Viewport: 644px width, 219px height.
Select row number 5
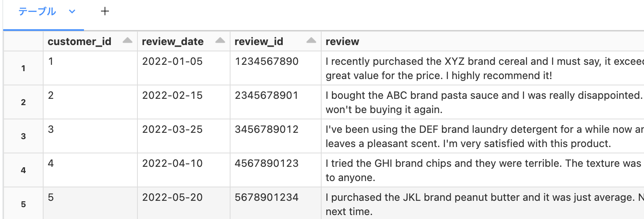point(23,204)
